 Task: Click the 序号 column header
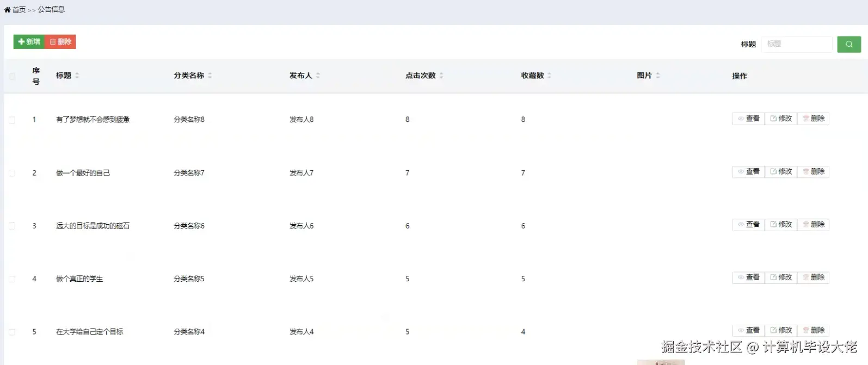[36, 76]
